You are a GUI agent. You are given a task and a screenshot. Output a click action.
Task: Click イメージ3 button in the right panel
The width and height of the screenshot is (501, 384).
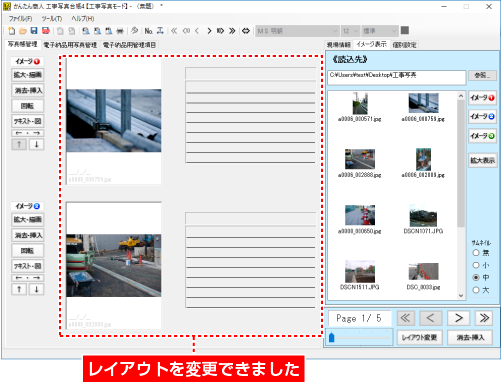tap(482, 136)
